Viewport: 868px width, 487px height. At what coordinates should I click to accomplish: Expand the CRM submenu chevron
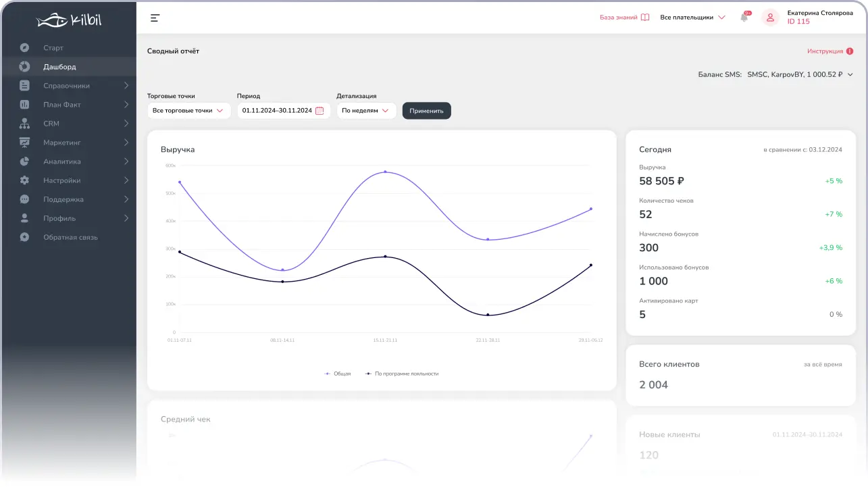pos(126,124)
